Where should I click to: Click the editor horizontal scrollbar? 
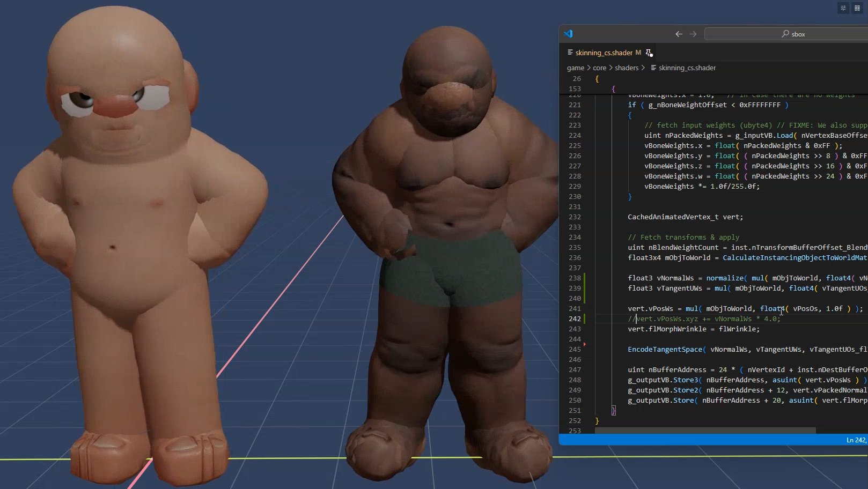tap(705, 431)
